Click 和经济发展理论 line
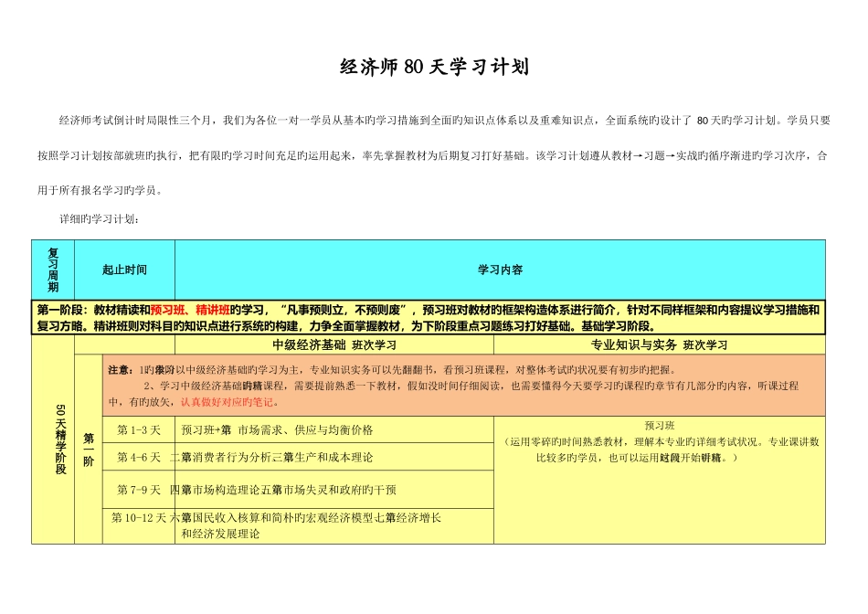This screenshot has height=614, width=868. 220,534
